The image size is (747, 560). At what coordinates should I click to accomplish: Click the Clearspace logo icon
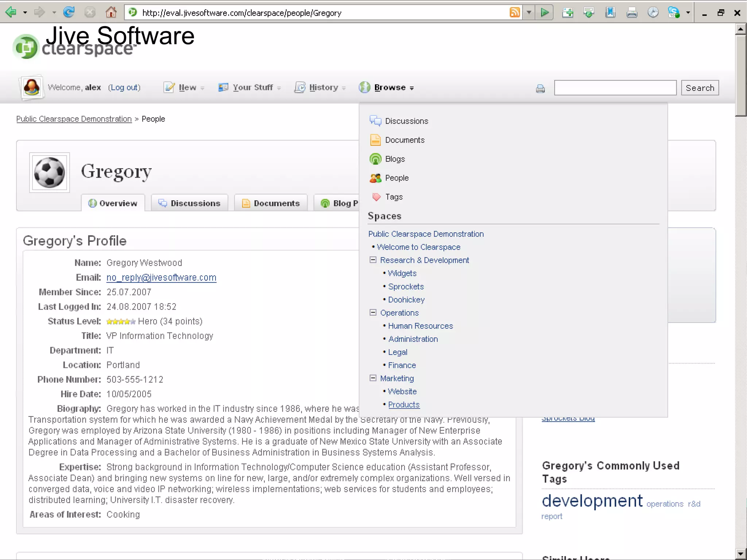(x=25, y=47)
